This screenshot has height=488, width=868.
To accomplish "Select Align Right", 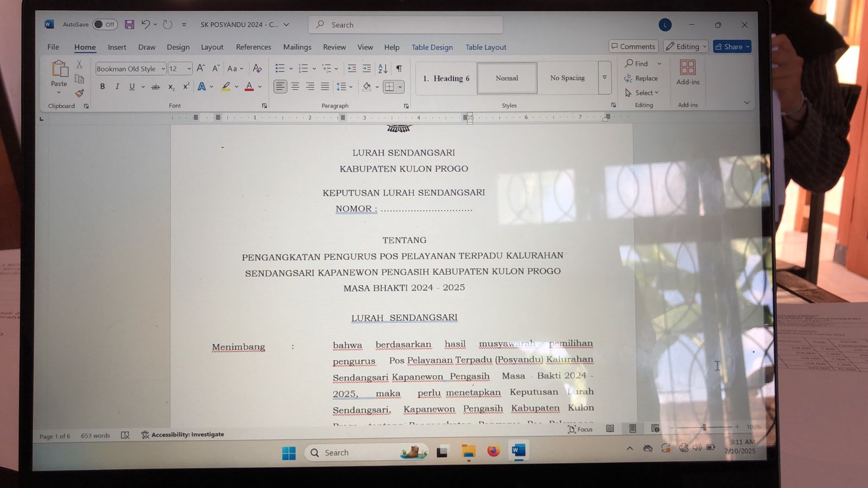I will [310, 87].
